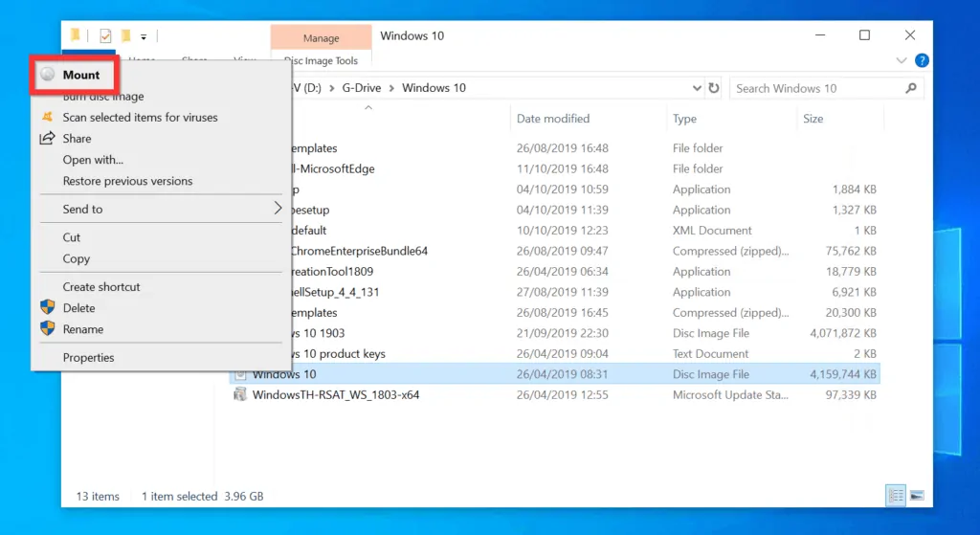Screen dimensions: 980x535
Task: Click the Mount disc icon
Action: click(48, 75)
